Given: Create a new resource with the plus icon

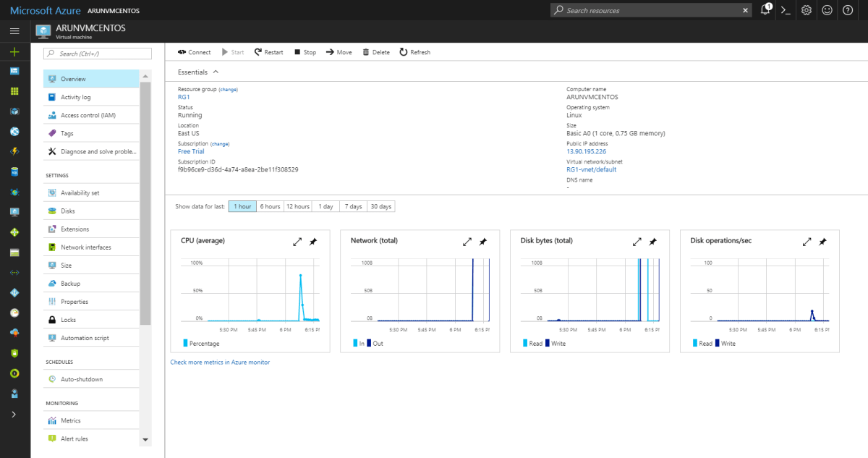Looking at the screenshot, I should [14, 51].
